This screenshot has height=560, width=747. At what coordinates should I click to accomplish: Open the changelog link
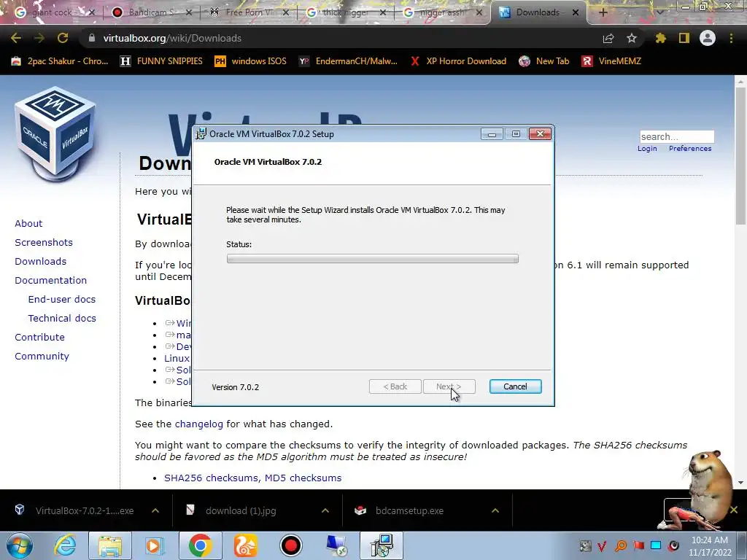click(198, 424)
